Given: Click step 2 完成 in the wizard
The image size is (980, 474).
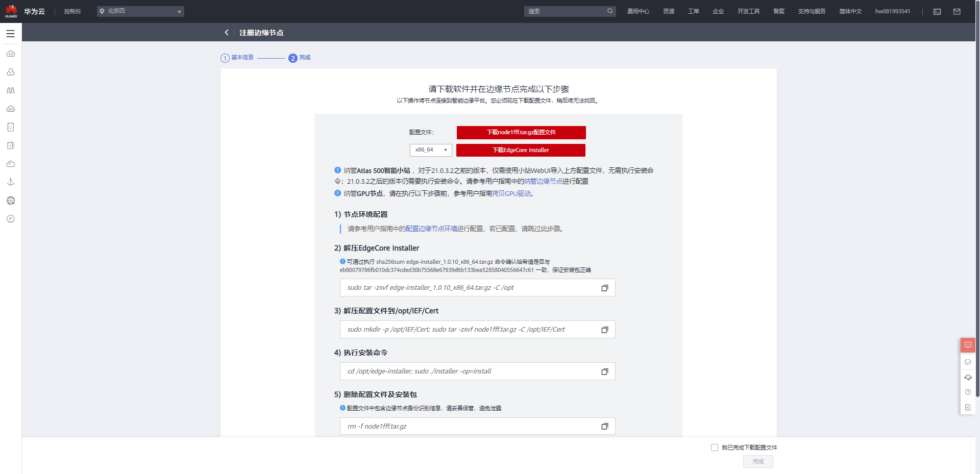Looking at the screenshot, I should pos(300,58).
